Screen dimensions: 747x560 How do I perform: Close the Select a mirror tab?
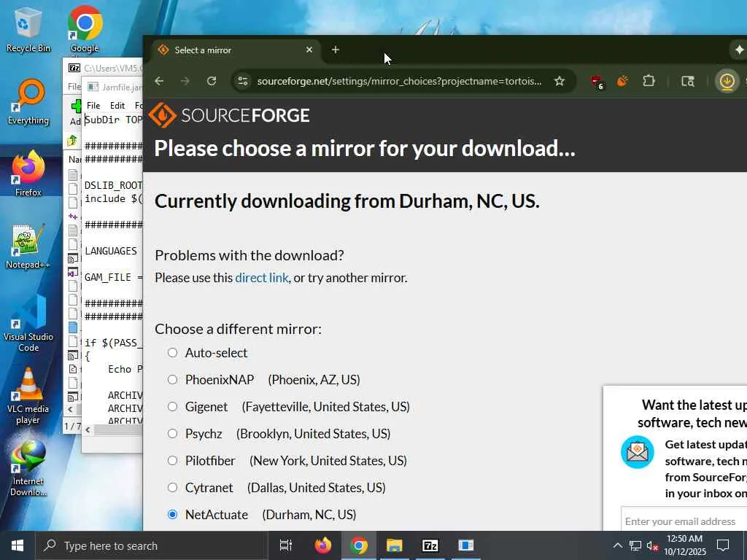click(x=309, y=50)
